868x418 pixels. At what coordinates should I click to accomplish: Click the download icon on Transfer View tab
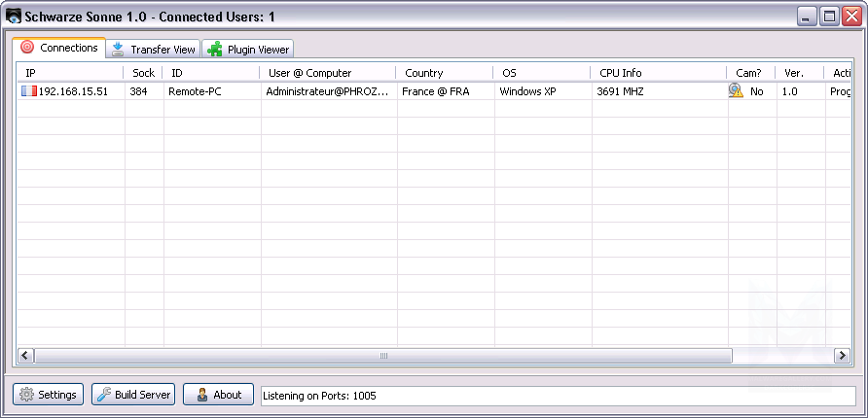click(x=118, y=50)
